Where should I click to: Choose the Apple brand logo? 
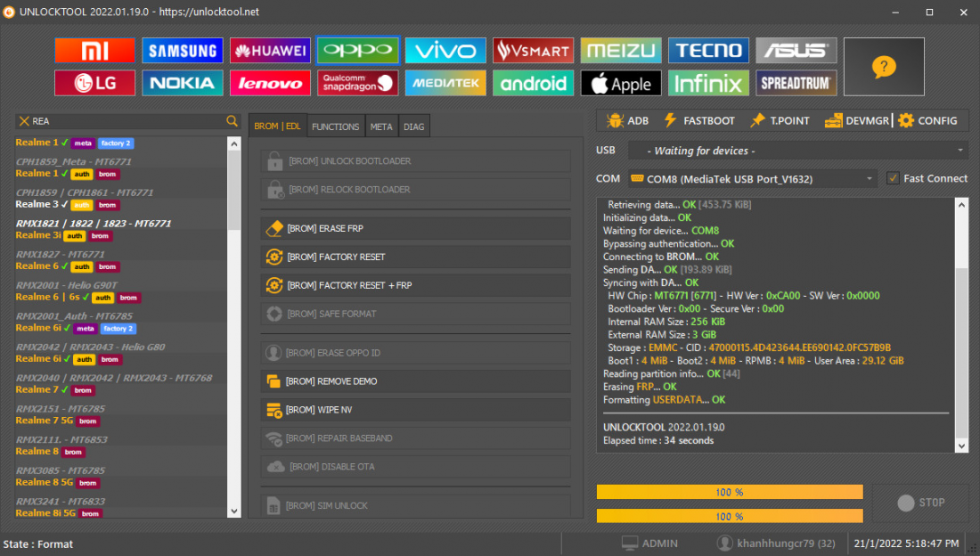pos(621,83)
